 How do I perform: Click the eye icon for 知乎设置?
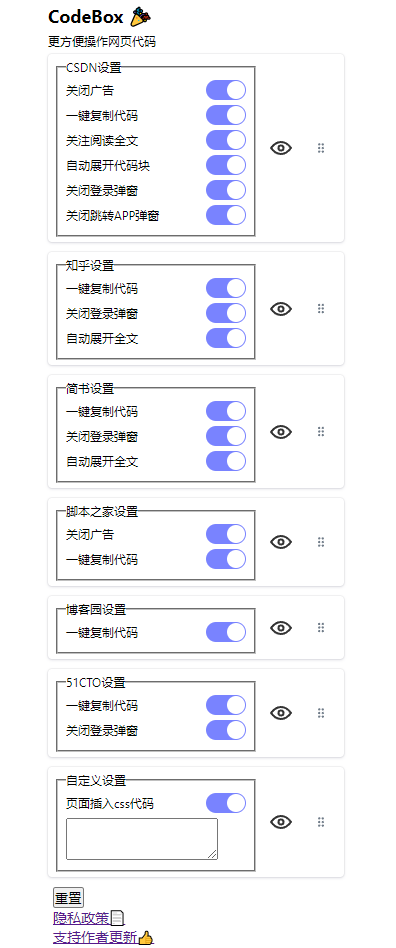click(281, 309)
